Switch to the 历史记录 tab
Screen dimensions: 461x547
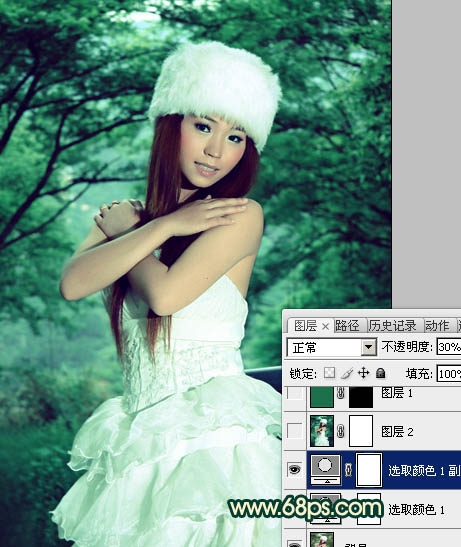(x=393, y=325)
